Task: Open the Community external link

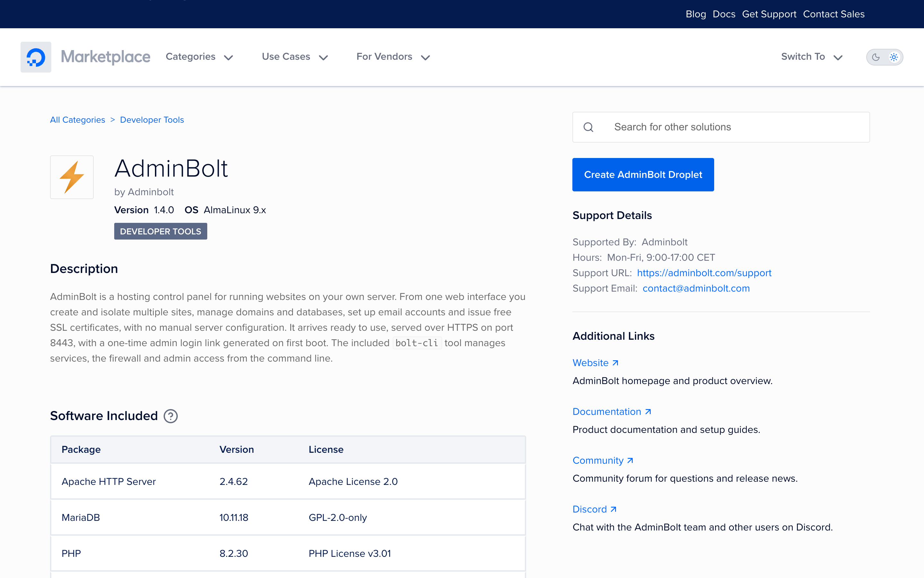Action: [x=603, y=461]
